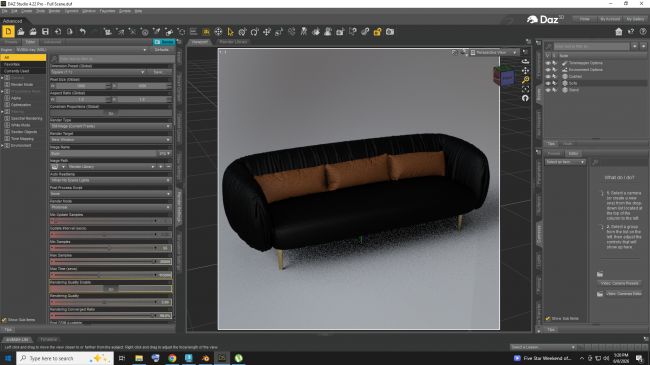650x365 pixels.
Task: Click the Save file floppy icon
Action: point(45,32)
